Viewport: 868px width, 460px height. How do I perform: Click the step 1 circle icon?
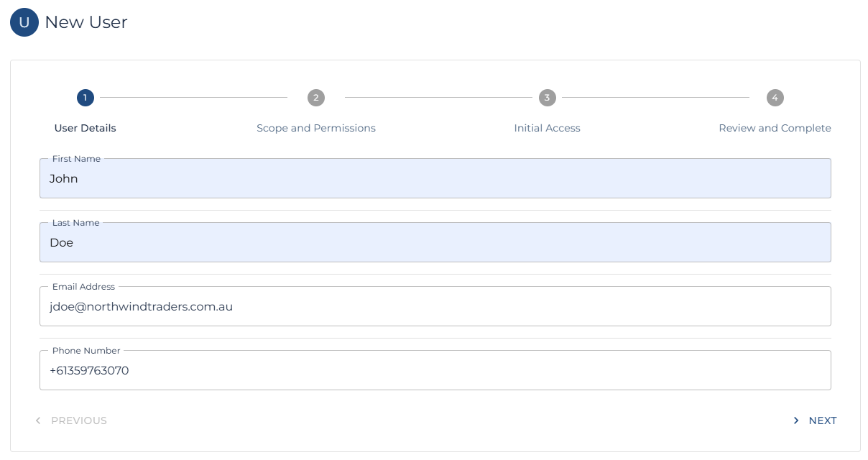(x=85, y=98)
